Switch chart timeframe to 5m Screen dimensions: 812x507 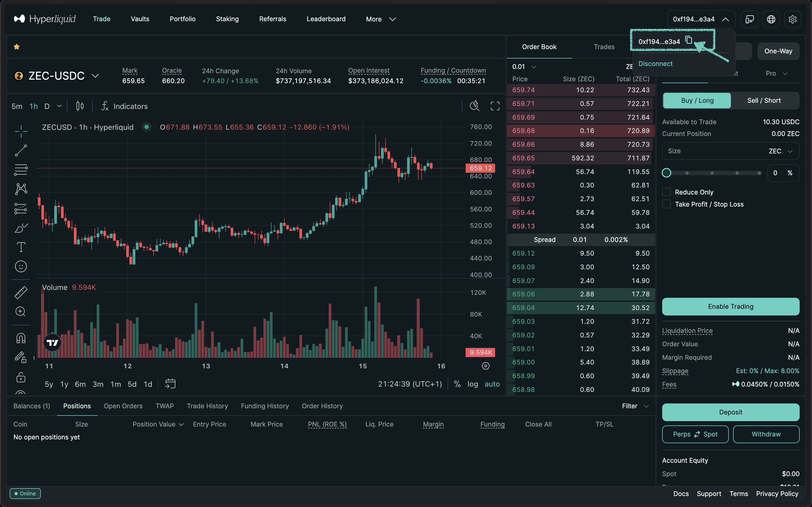point(17,106)
